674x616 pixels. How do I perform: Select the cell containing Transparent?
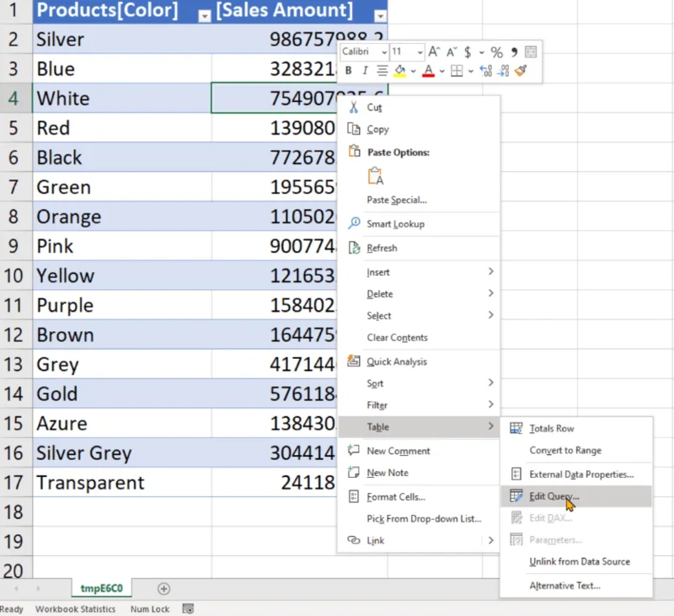[x=122, y=482]
